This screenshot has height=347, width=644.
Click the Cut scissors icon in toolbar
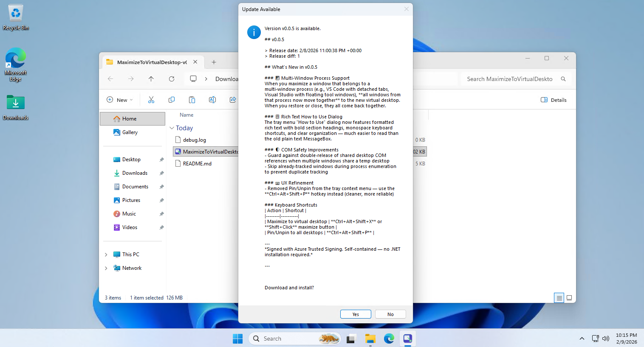click(151, 100)
